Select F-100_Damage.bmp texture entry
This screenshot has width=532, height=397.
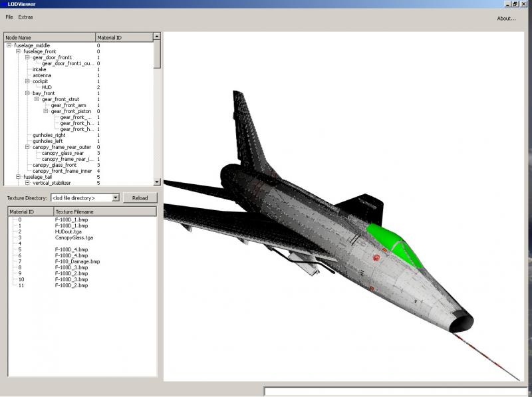coord(77,261)
